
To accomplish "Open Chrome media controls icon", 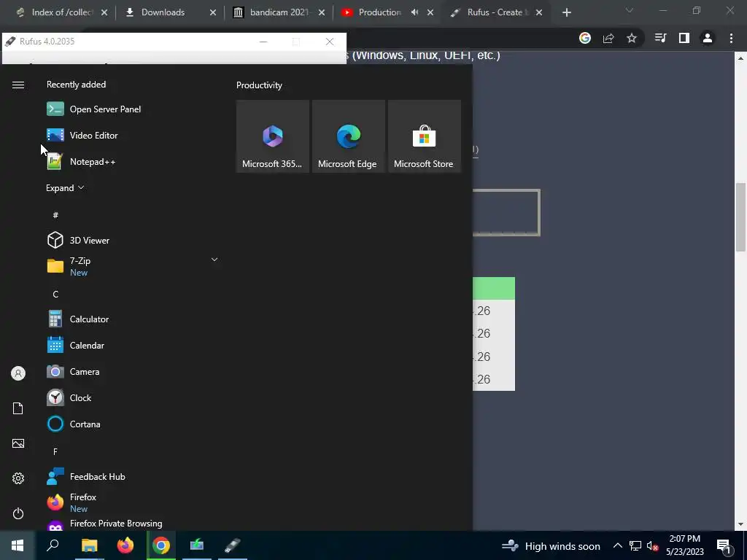I will 661,38.
